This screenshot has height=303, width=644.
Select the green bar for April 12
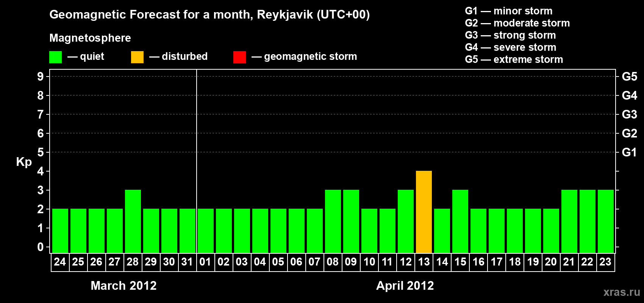click(406, 222)
